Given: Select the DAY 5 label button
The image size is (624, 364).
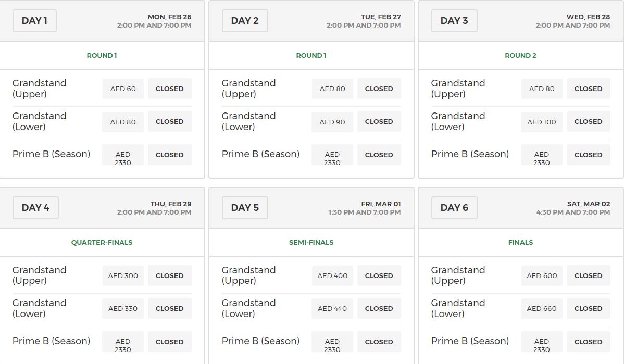Looking at the screenshot, I should (x=245, y=208).
